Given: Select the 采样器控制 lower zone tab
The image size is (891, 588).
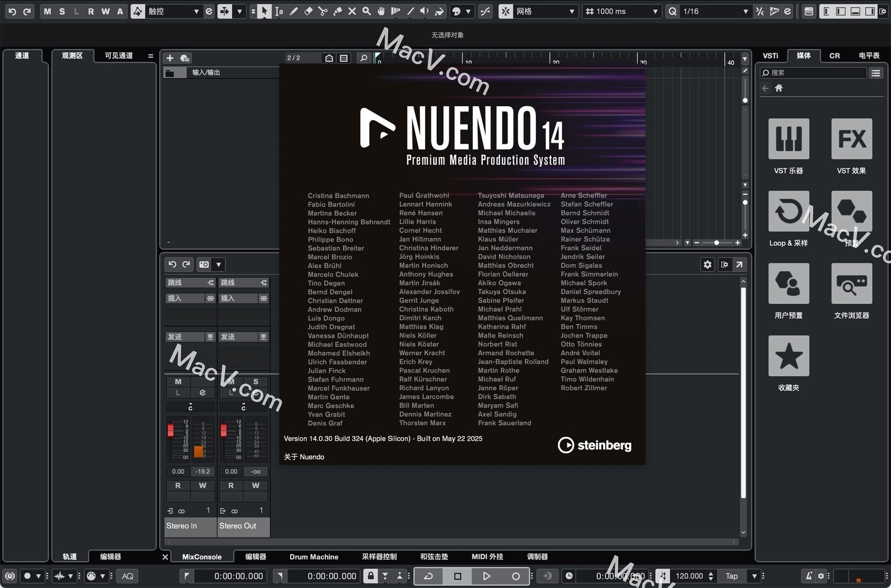Looking at the screenshot, I should (x=379, y=557).
